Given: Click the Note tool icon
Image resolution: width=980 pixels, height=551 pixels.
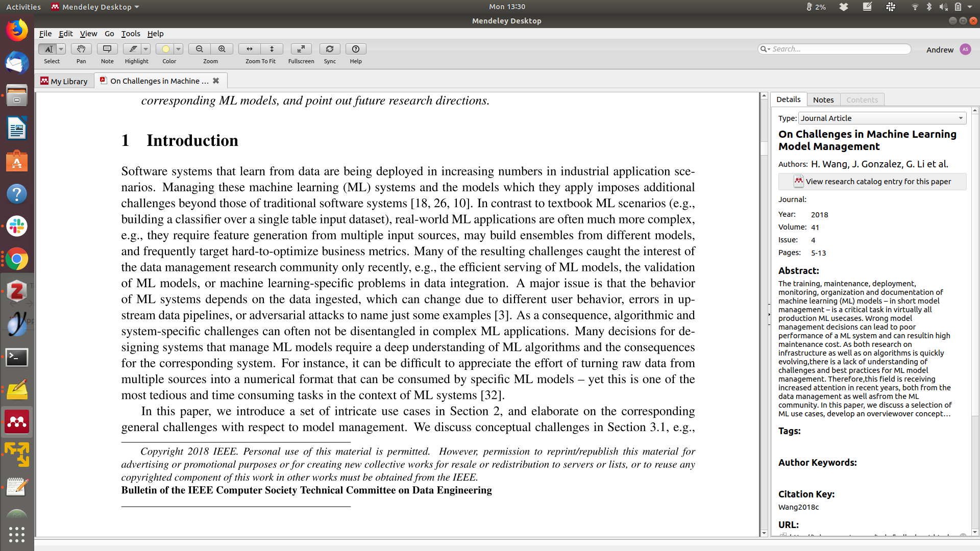Looking at the screenshot, I should pos(107,49).
